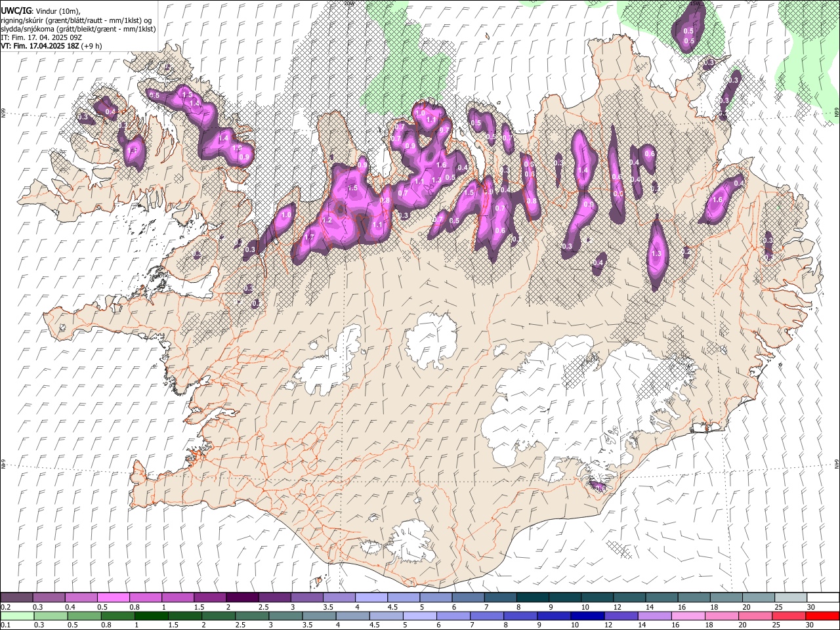Click the darkest green 1 swatch in bottom legend row

click(152, 616)
